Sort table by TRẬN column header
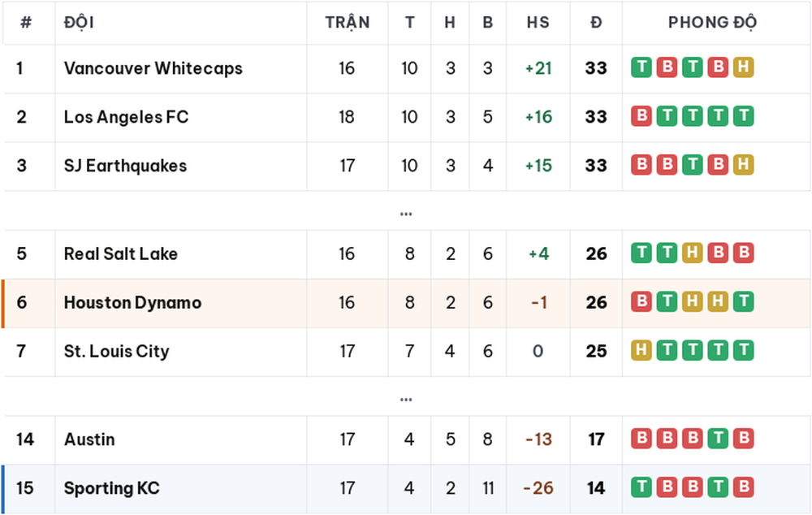 (x=348, y=22)
